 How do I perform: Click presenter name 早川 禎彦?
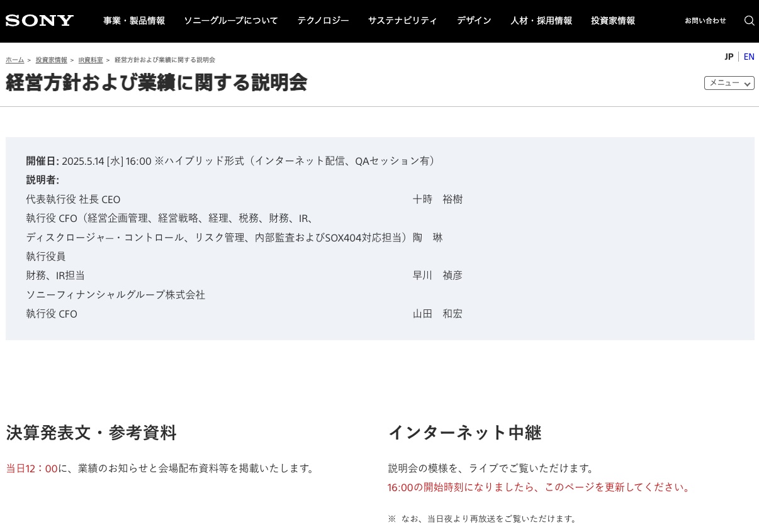[437, 275]
